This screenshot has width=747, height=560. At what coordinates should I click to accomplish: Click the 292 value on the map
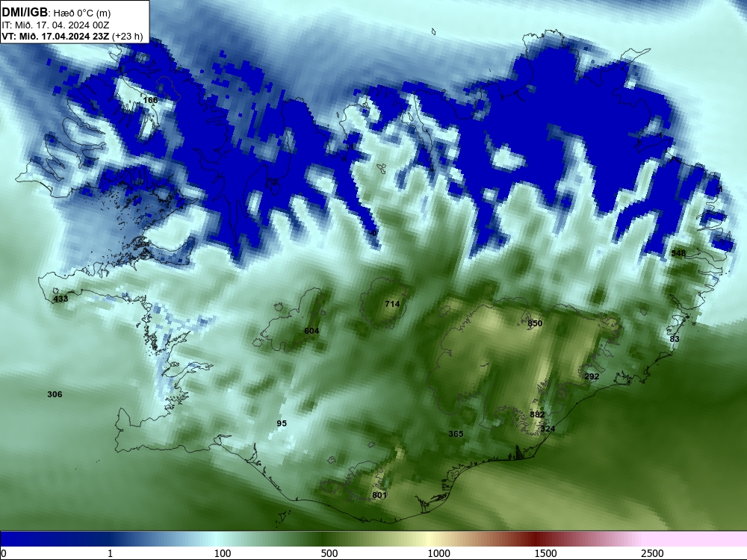coord(592,376)
